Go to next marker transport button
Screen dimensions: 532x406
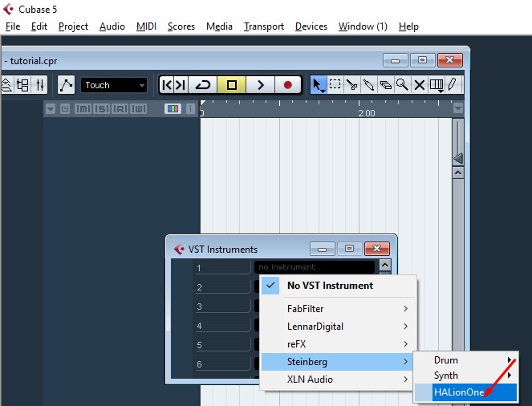(181, 85)
